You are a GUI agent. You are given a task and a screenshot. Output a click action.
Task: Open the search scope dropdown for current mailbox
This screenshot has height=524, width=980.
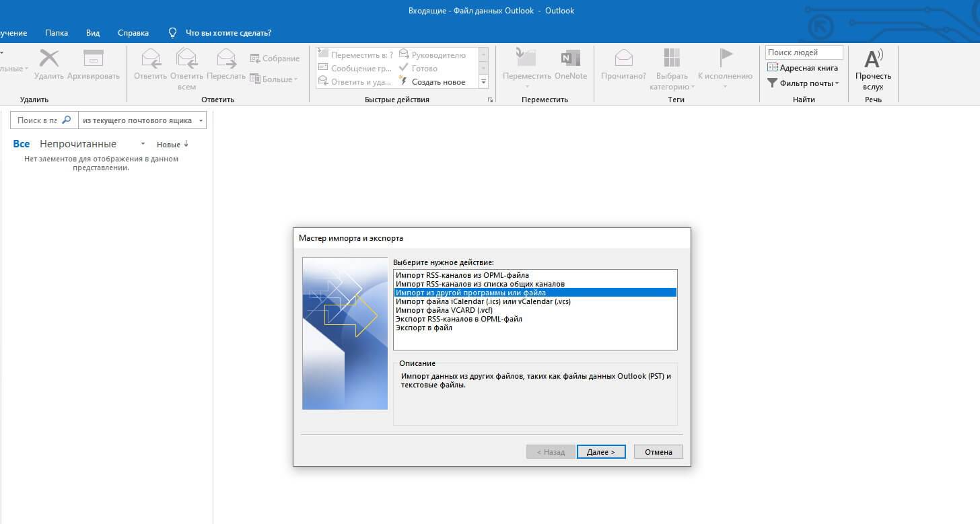point(142,120)
